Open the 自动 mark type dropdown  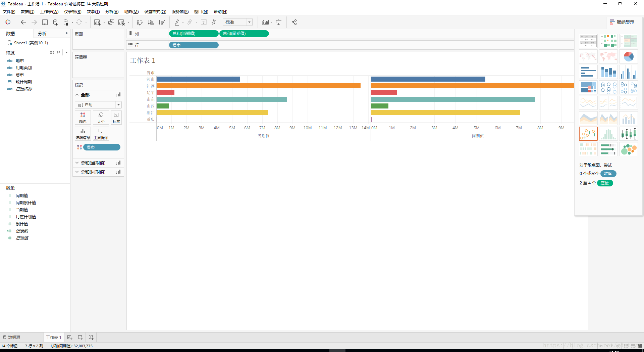(98, 105)
